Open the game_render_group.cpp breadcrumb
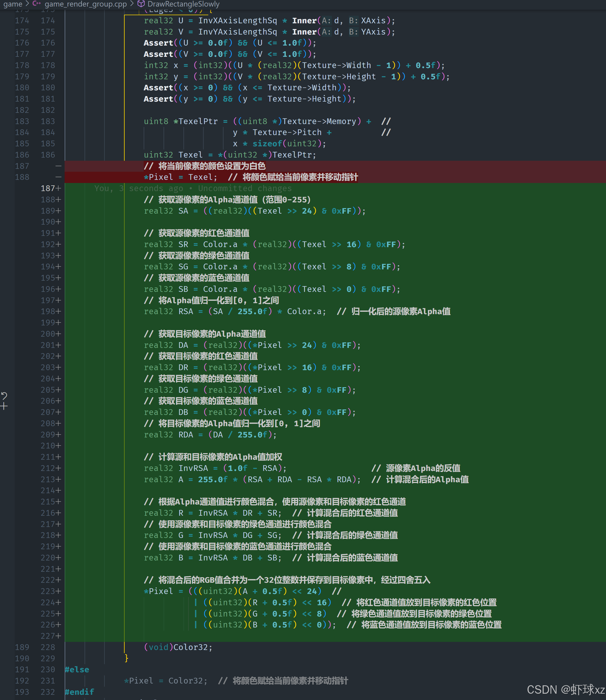606x700 pixels. point(86,4)
